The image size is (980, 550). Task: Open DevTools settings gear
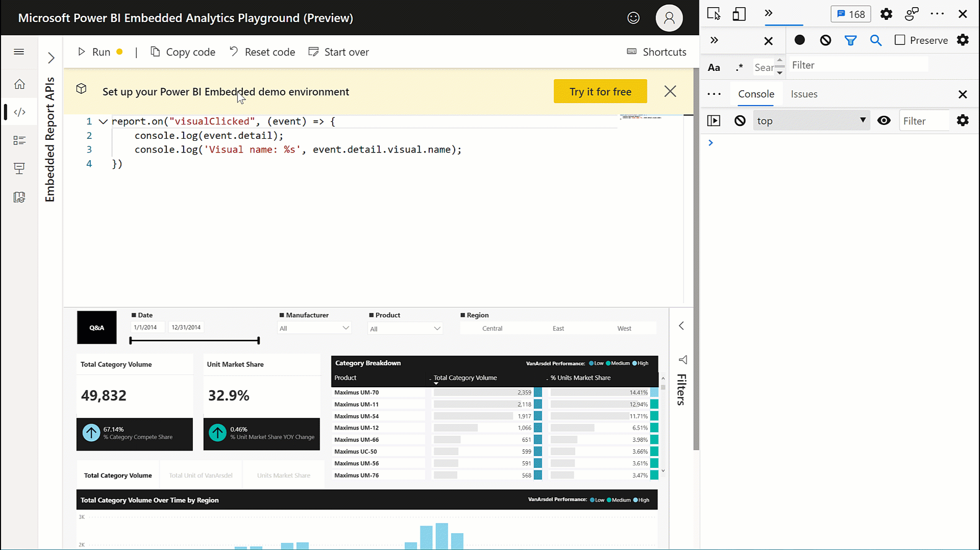[886, 14]
